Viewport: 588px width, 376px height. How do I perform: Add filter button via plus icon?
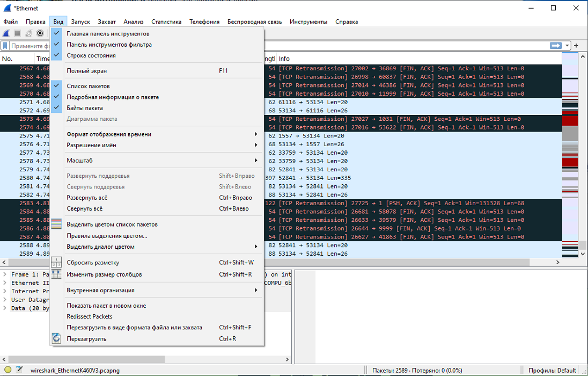[x=576, y=46]
